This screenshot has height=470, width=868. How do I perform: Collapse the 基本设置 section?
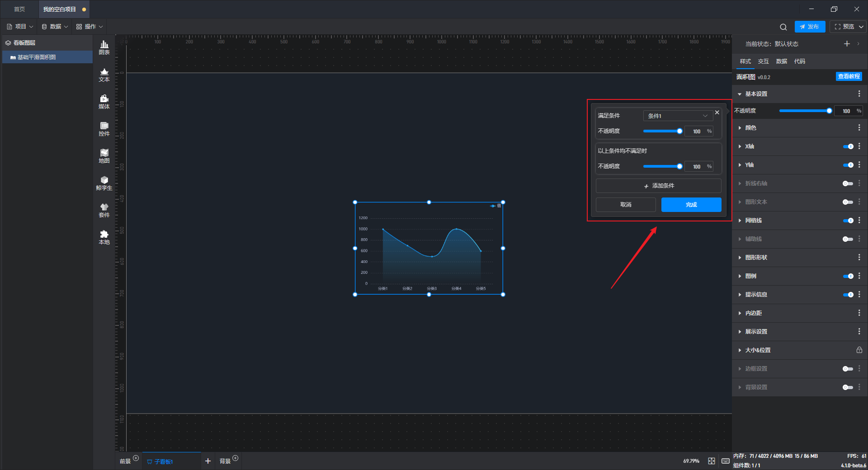[740, 94]
